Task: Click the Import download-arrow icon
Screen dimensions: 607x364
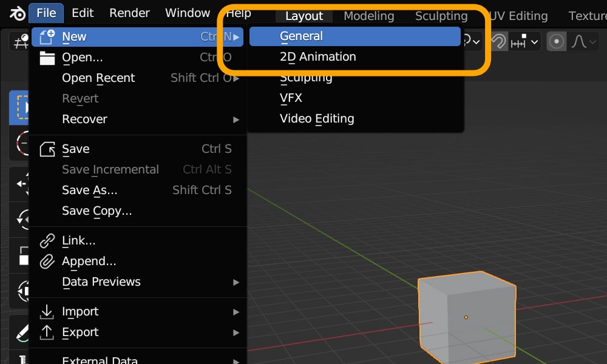Action: pyautogui.click(x=47, y=312)
